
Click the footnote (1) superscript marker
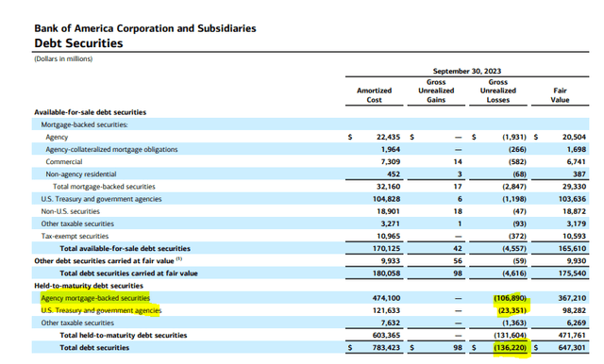179,259
